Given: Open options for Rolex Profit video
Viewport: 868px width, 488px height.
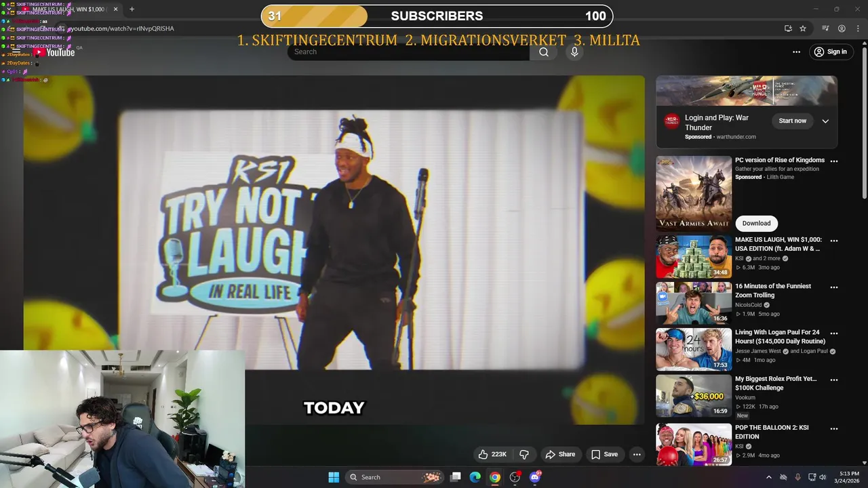Looking at the screenshot, I should tap(834, 380).
